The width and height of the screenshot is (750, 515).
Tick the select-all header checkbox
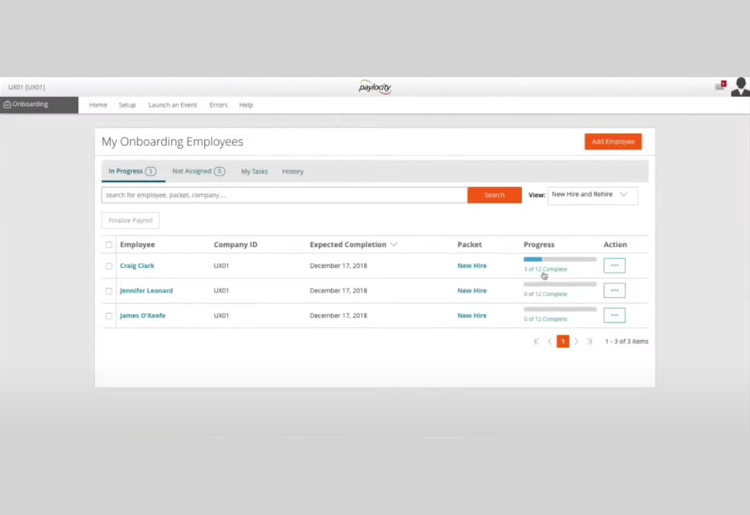click(x=109, y=245)
